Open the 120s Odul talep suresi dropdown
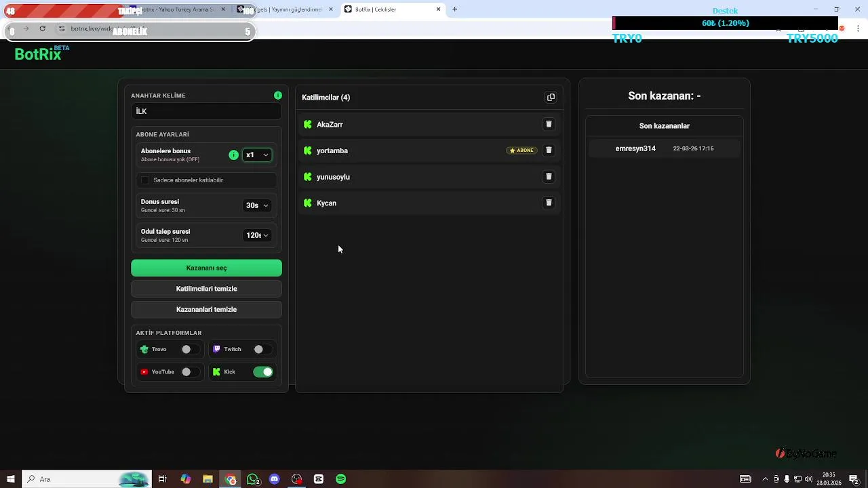Viewport: 868px width, 488px height. click(257, 235)
